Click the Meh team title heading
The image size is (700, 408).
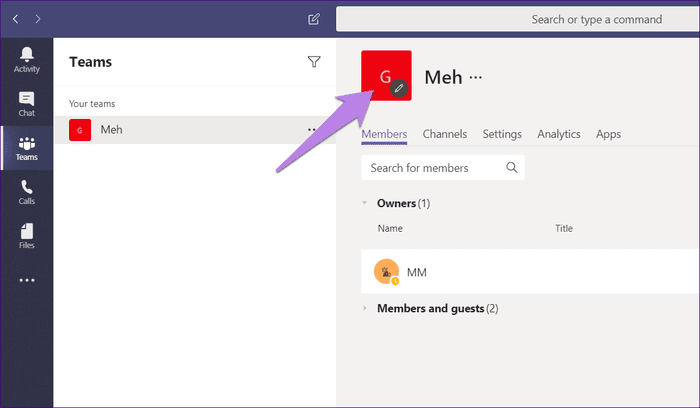pos(443,77)
